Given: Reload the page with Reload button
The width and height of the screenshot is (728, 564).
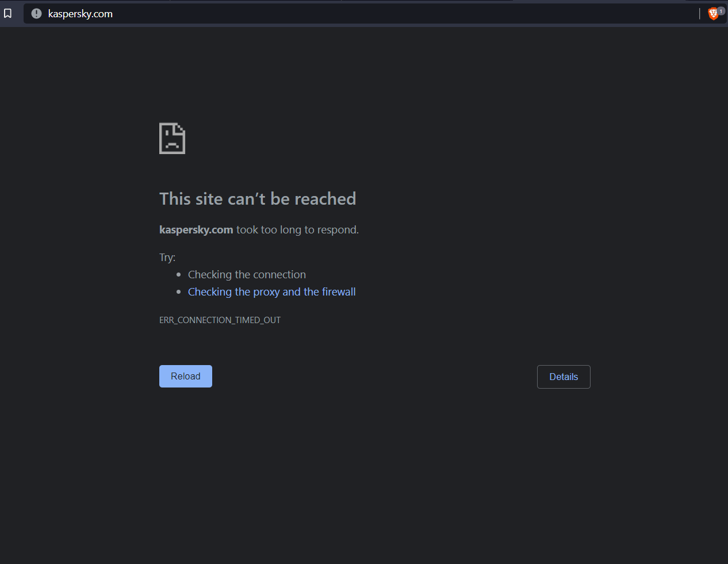Looking at the screenshot, I should (x=186, y=376).
